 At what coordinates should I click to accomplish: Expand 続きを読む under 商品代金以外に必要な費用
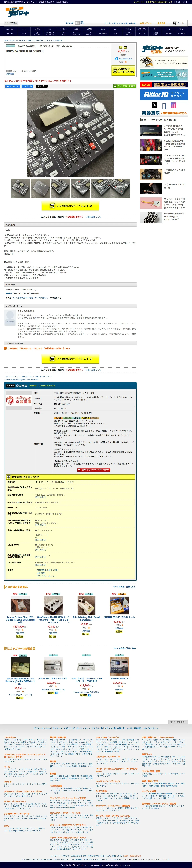tap(40, 525)
